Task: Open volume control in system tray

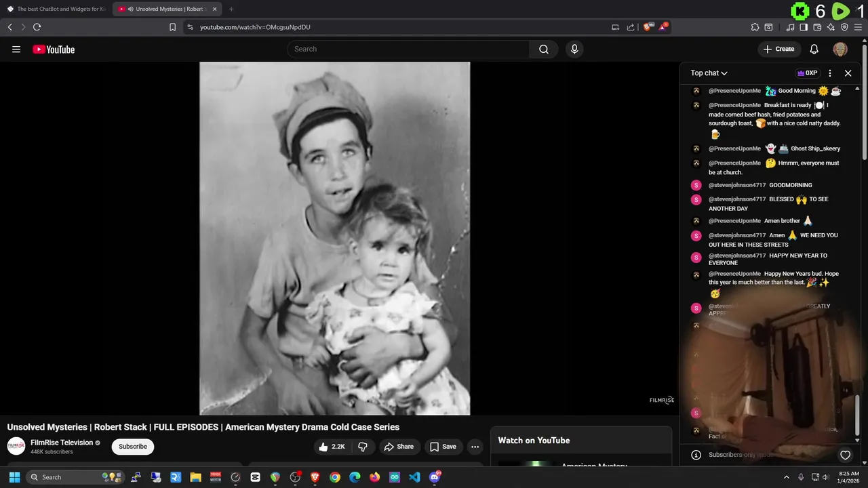Action: coord(825,477)
